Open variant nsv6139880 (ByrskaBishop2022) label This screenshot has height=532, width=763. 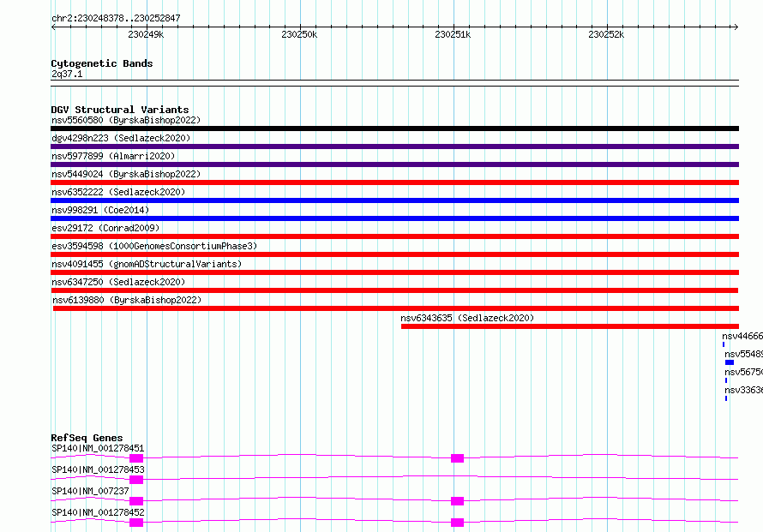127,300
